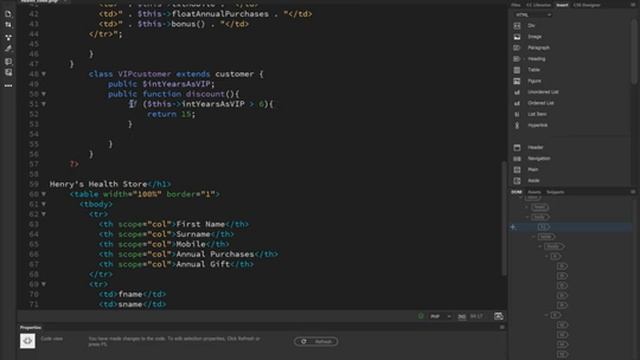Click the preview icon in status bar

(x=498, y=316)
